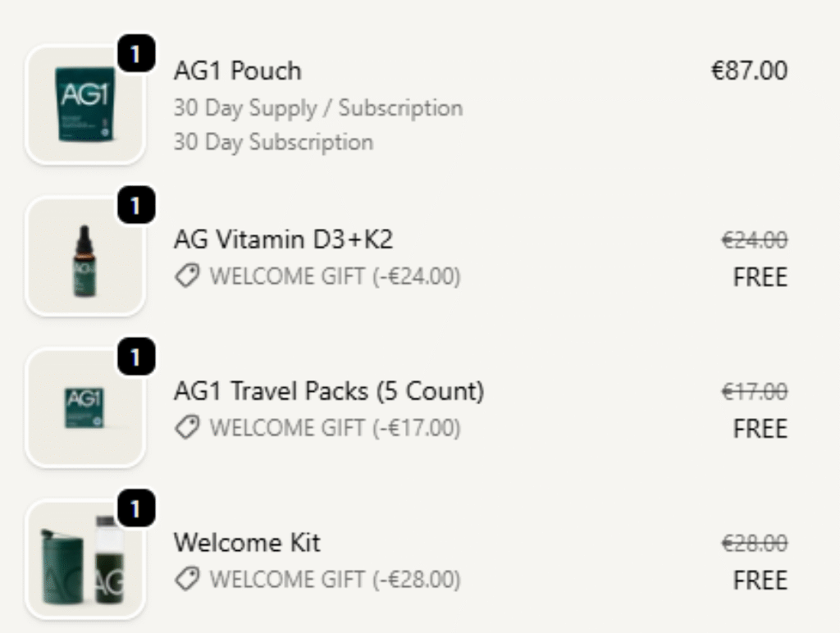Click the AG Vitamin D3+K2 bottle thumbnail

[85, 257]
